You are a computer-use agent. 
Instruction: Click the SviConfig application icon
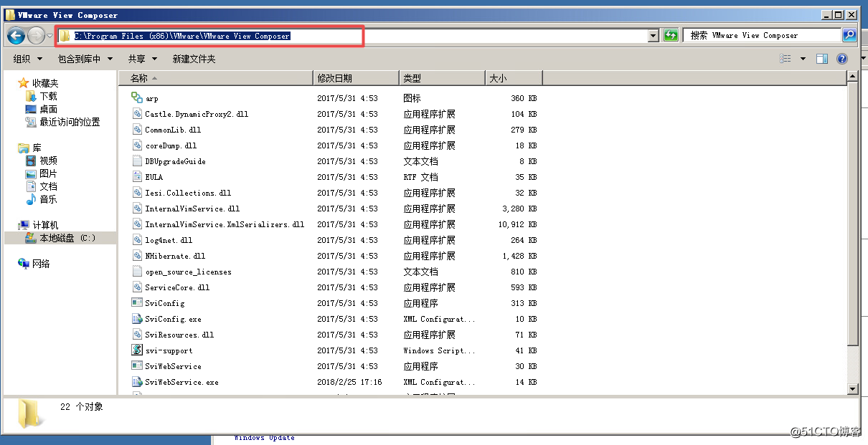[137, 303]
